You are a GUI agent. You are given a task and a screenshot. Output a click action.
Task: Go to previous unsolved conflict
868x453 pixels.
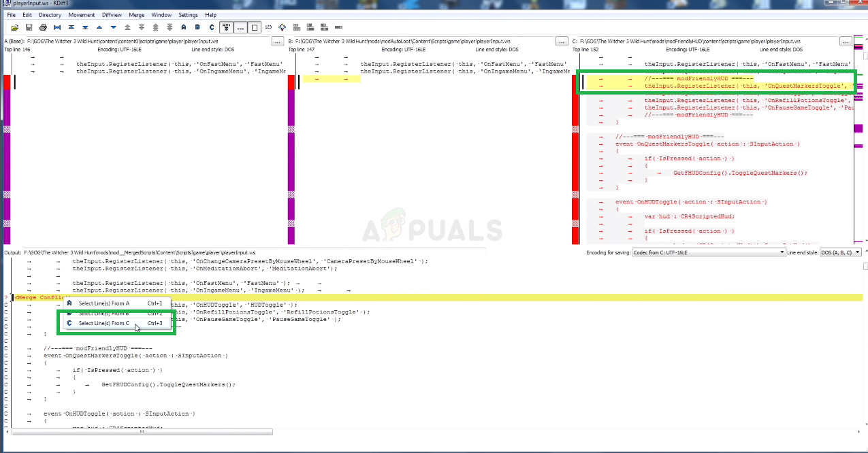[155, 27]
